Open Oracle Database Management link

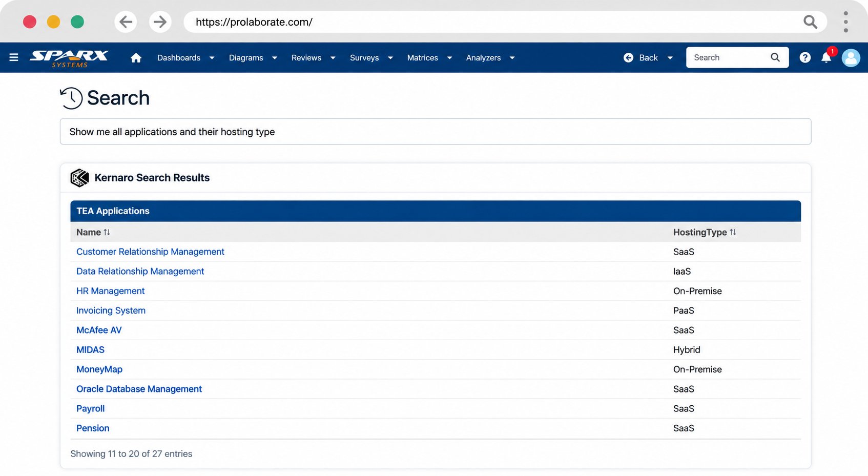point(139,389)
